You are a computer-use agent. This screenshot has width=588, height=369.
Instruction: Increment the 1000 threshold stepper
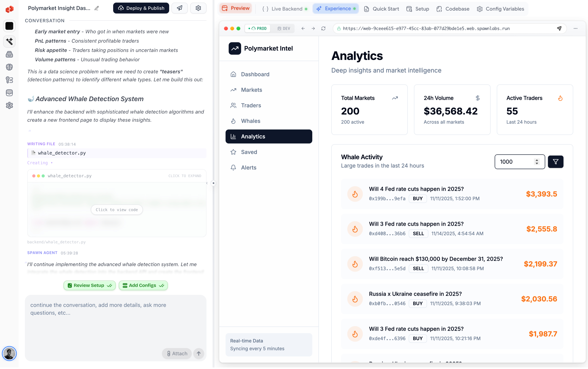pos(537,160)
